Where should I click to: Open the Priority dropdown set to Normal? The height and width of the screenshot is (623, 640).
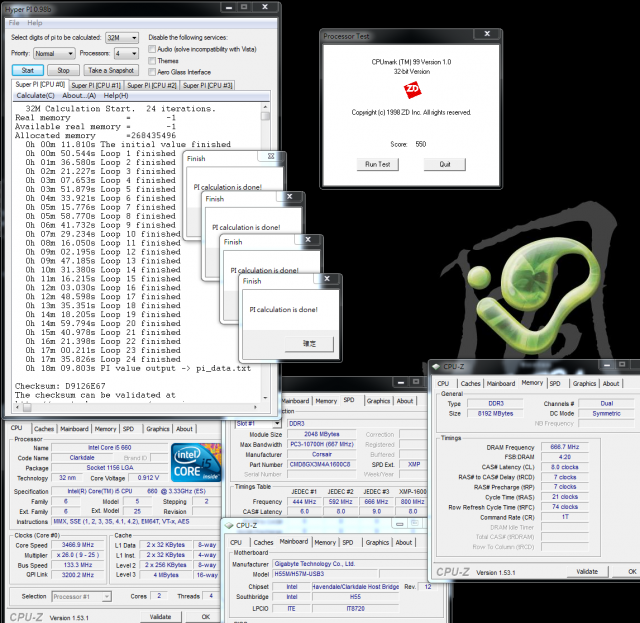click(x=54, y=53)
